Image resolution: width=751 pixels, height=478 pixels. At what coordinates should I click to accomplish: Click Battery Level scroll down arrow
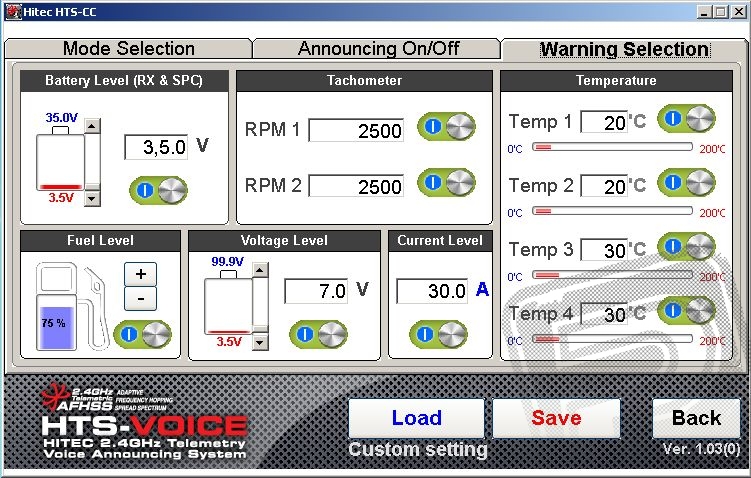pyautogui.click(x=92, y=198)
